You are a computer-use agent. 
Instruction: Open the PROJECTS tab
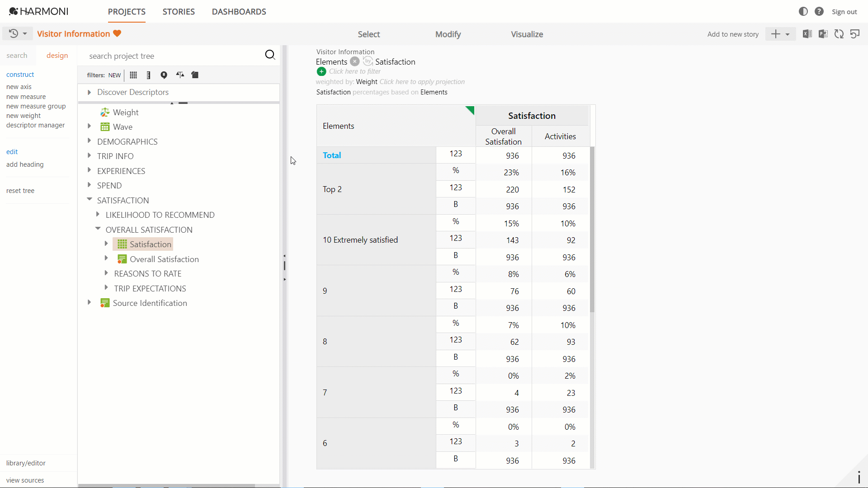(x=127, y=12)
